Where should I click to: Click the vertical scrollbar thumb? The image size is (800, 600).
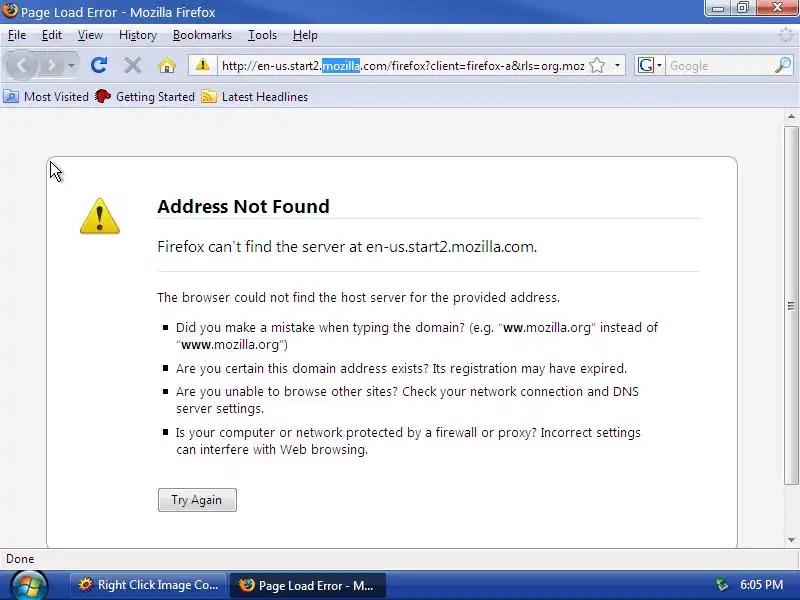(791, 305)
